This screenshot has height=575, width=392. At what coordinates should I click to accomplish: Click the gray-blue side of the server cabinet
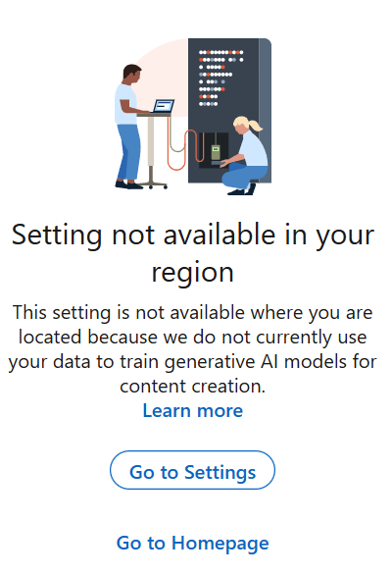266,110
